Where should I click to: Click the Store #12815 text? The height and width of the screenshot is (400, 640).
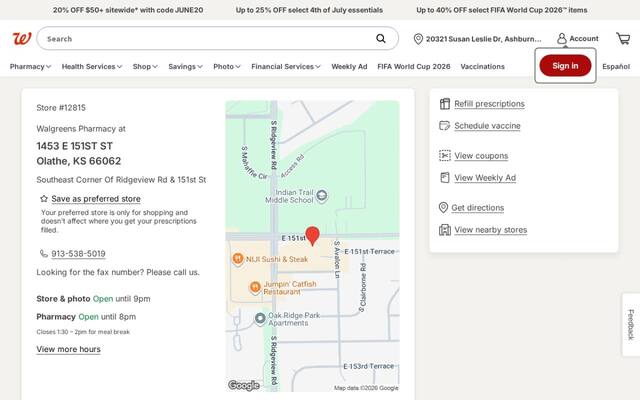[x=61, y=108]
